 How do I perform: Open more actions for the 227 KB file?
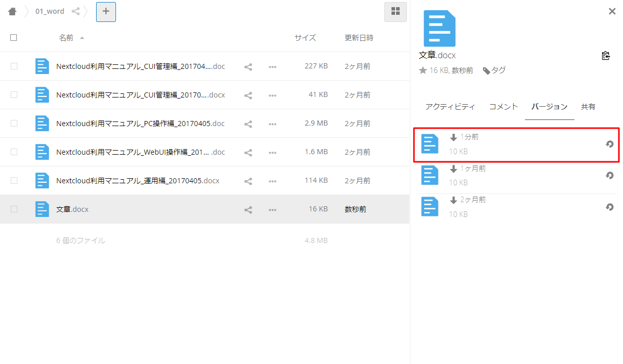pos(272,67)
